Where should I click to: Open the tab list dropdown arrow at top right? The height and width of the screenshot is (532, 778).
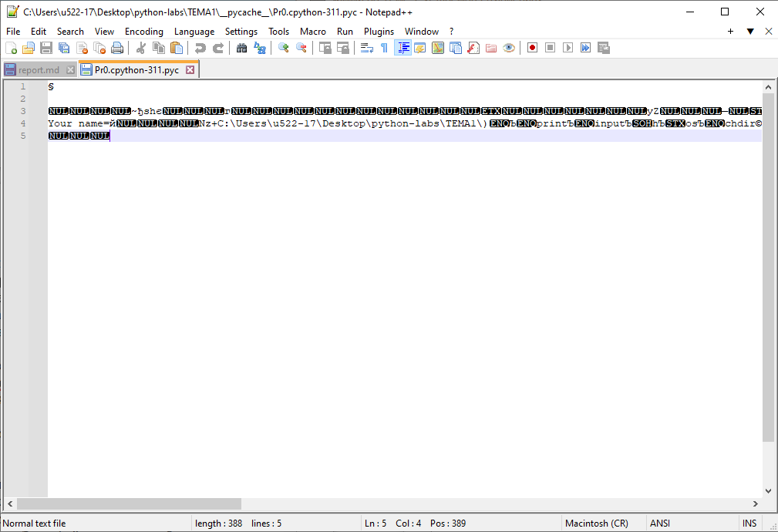pos(749,32)
